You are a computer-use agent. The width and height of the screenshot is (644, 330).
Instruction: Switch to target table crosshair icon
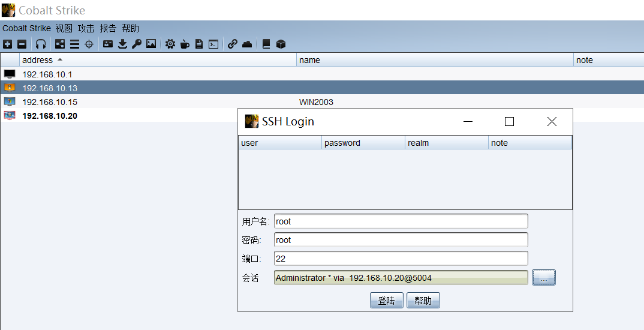coord(89,44)
